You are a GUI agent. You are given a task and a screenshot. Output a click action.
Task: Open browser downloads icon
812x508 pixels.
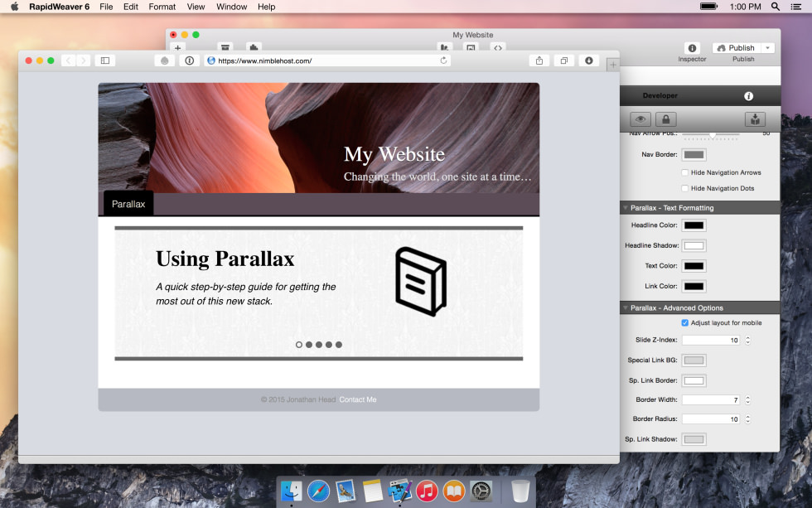[x=589, y=60]
